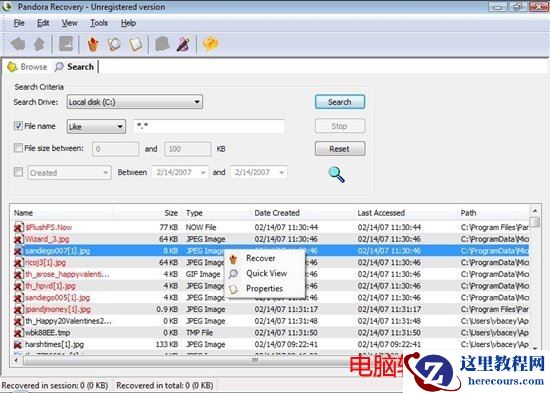The height and width of the screenshot is (393, 550).
Task: Sort results by the Date Created column header
Action: tap(302, 213)
